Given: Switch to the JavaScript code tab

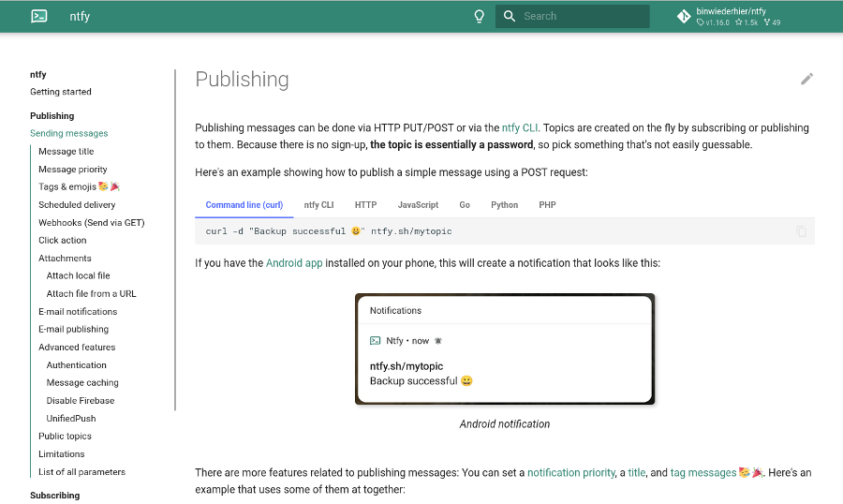Looking at the screenshot, I should click(x=418, y=205).
